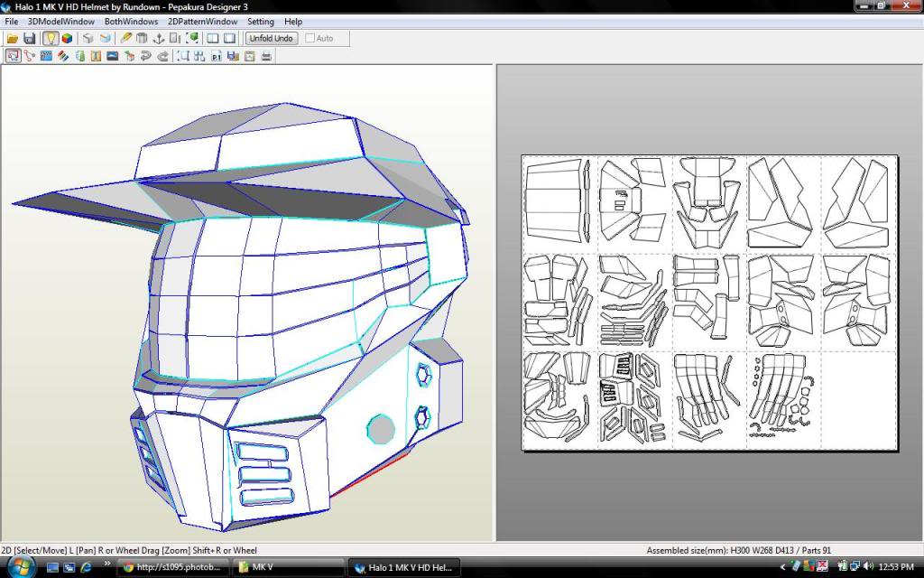
Task: Click the power plug battery tray icon
Action: point(842,567)
